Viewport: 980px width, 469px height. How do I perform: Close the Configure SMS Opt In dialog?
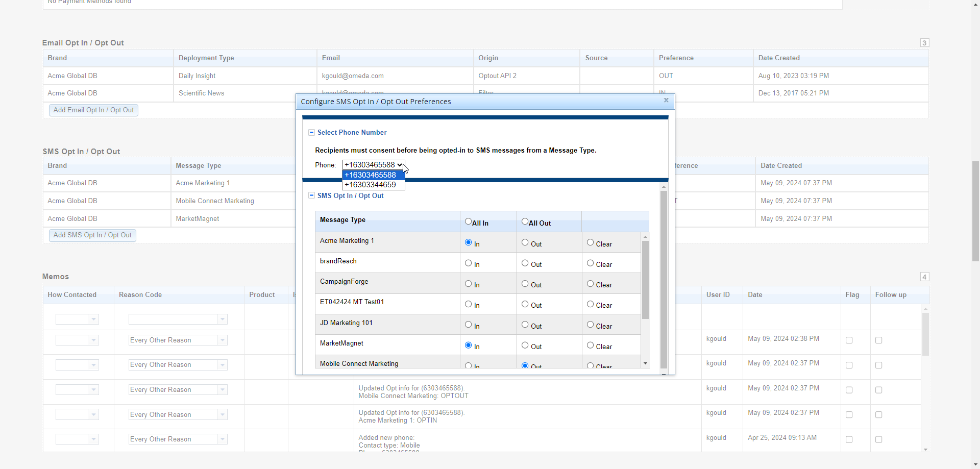pyautogui.click(x=666, y=101)
